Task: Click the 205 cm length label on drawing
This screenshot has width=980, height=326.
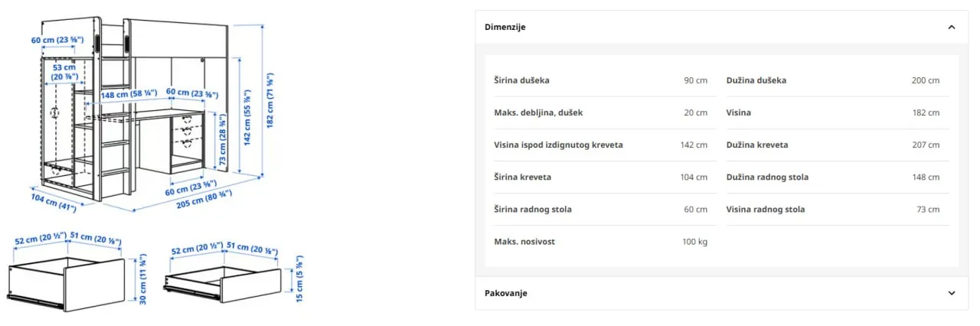Action: point(199,197)
